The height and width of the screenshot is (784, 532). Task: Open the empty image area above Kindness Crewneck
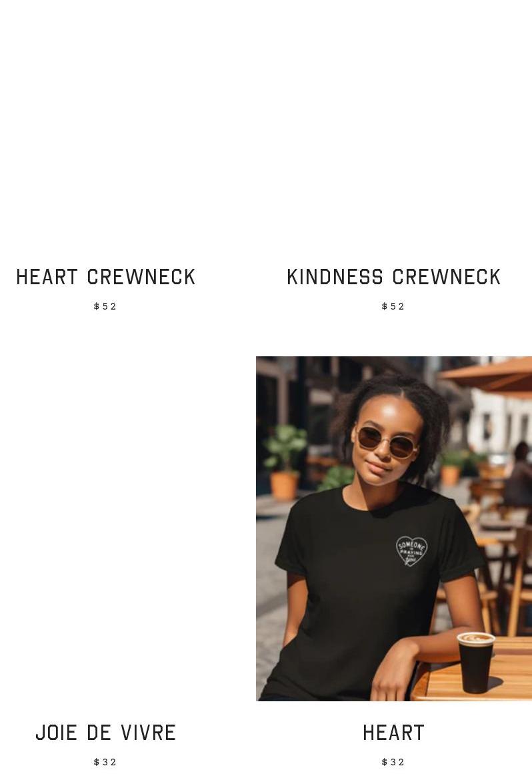[393, 125]
